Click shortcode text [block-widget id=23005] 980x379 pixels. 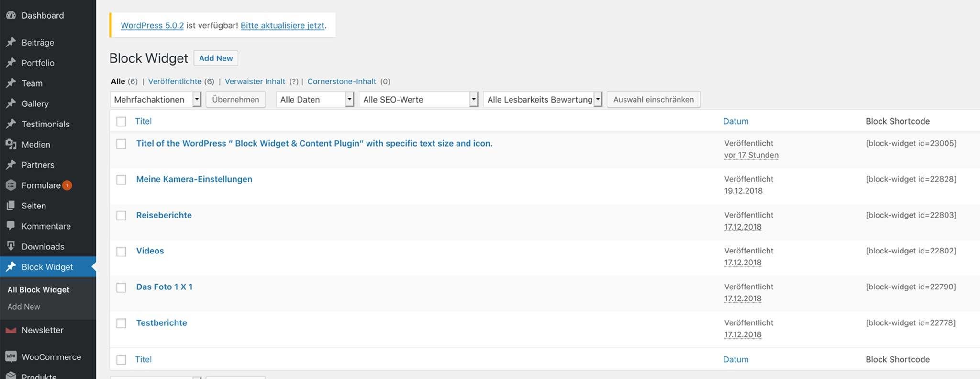[x=911, y=143]
